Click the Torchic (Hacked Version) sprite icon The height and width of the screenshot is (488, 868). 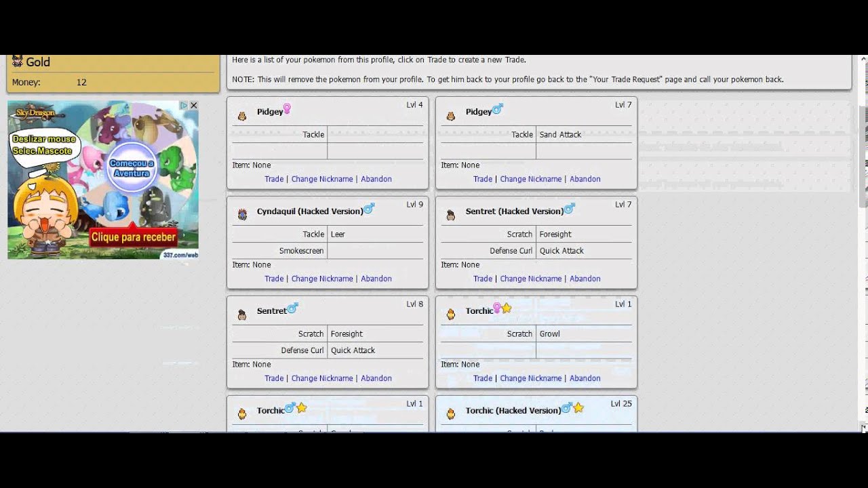coord(451,414)
